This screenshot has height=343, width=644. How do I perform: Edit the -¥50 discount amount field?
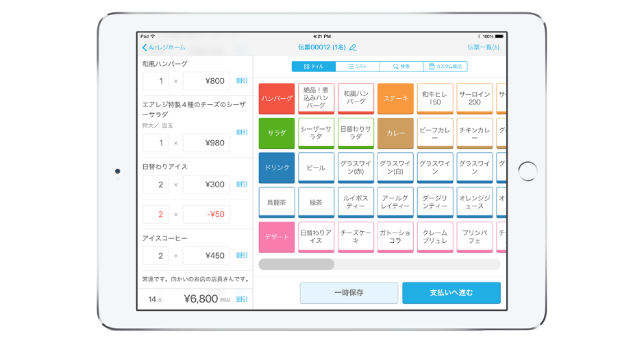[x=207, y=214]
